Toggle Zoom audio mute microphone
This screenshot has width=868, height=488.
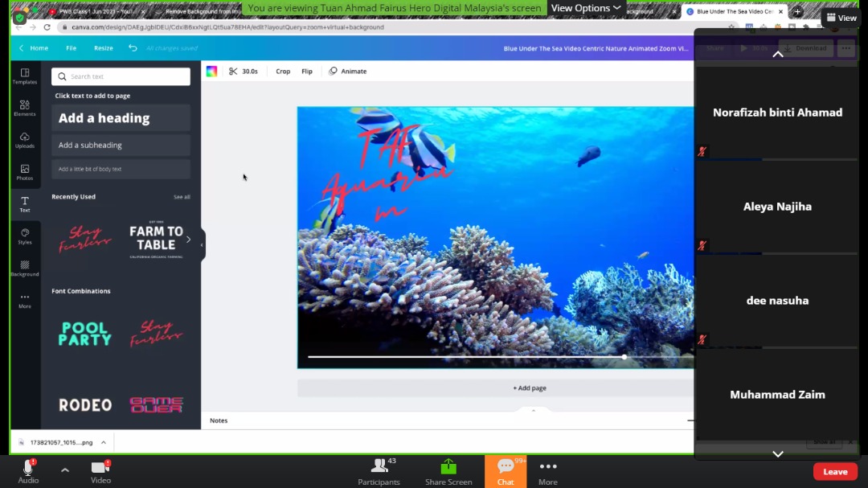[28, 469]
